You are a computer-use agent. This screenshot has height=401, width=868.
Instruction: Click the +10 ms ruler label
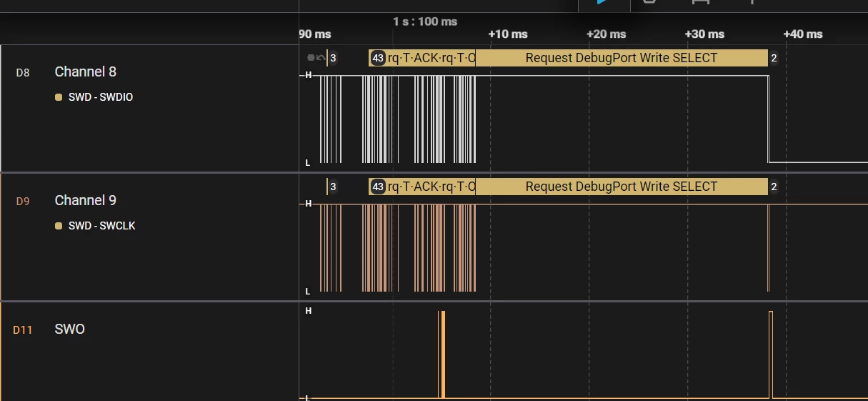click(x=508, y=34)
